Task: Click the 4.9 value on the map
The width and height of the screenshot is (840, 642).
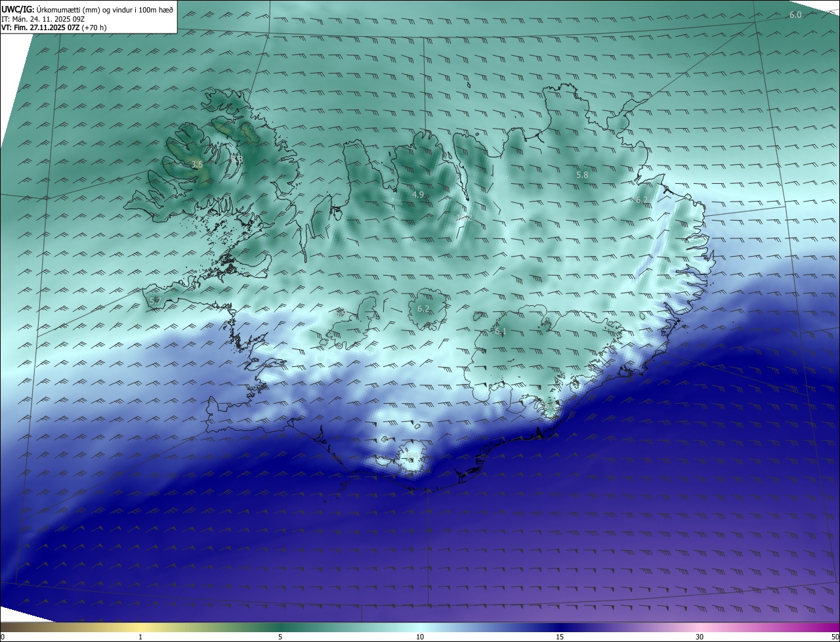Action: pos(418,194)
